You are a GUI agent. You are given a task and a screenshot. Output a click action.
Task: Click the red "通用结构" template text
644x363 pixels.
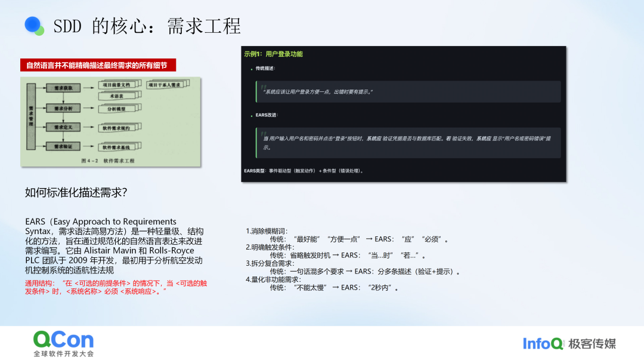pyautogui.click(x=116, y=287)
